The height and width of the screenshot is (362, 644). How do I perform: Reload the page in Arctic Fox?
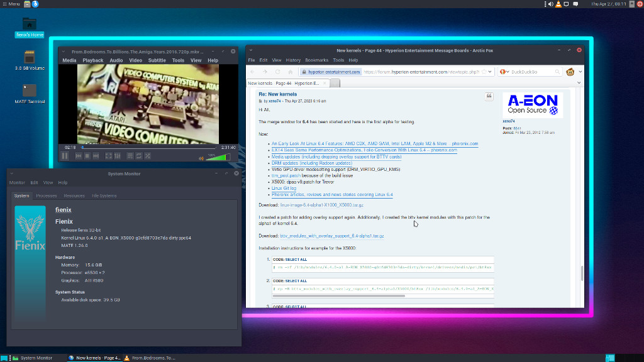click(277, 72)
